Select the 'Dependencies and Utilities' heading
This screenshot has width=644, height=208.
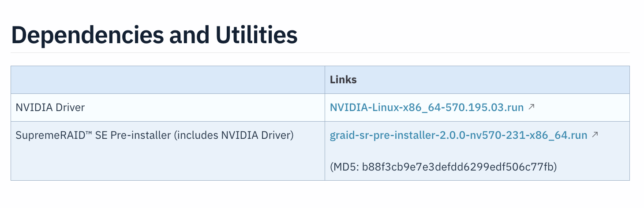coord(154,35)
